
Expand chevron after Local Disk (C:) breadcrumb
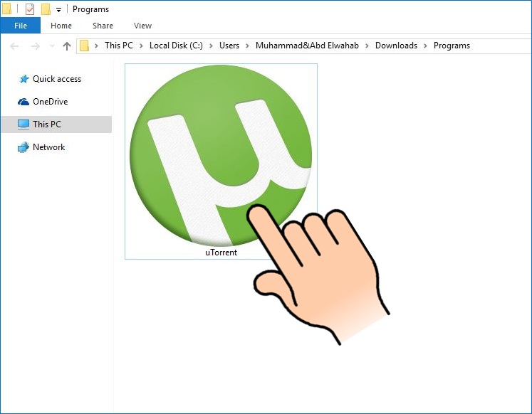(x=211, y=46)
